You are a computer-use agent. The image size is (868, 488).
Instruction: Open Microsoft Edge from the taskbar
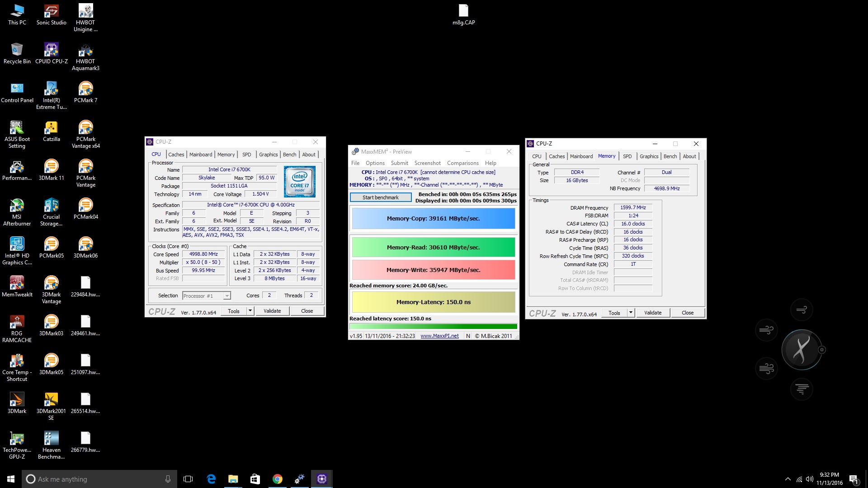[211, 479]
